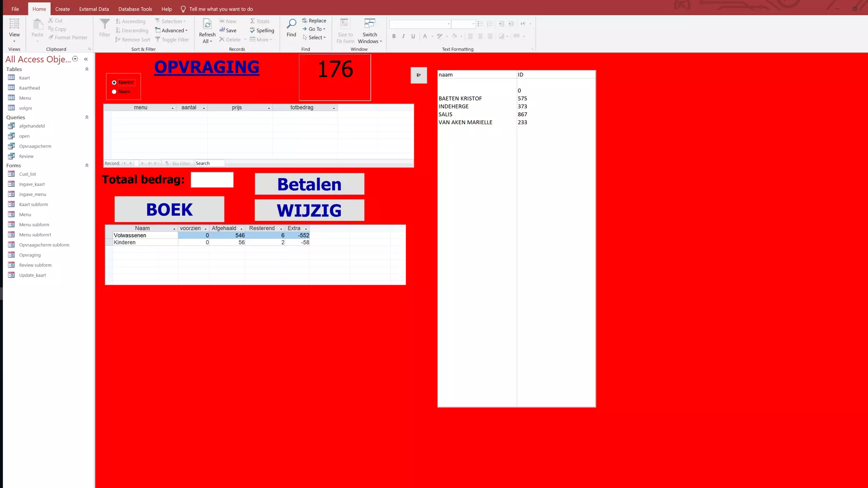868x488 pixels.
Task: Open the View button in ribbon
Action: [14, 30]
